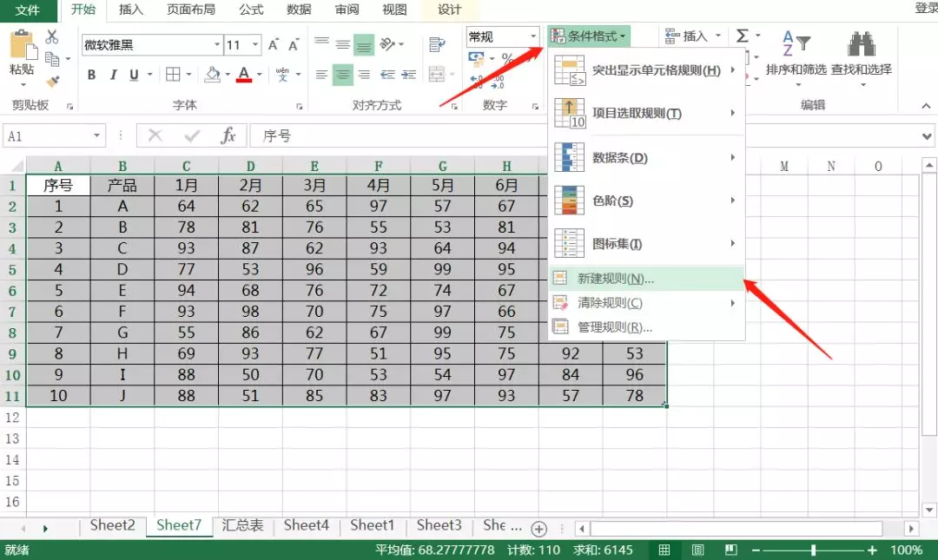
Task: Open 项目选取规则 submenu
Action: click(646, 113)
